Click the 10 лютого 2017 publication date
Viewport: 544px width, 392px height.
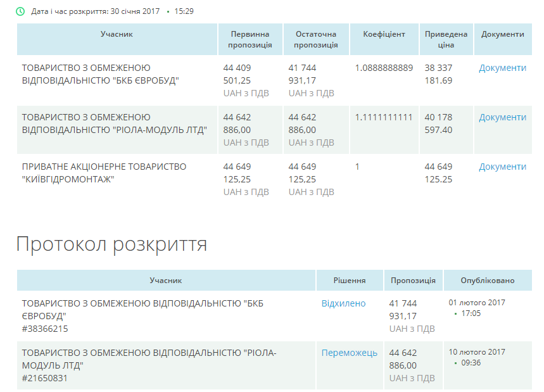pyautogui.click(x=477, y=352)
